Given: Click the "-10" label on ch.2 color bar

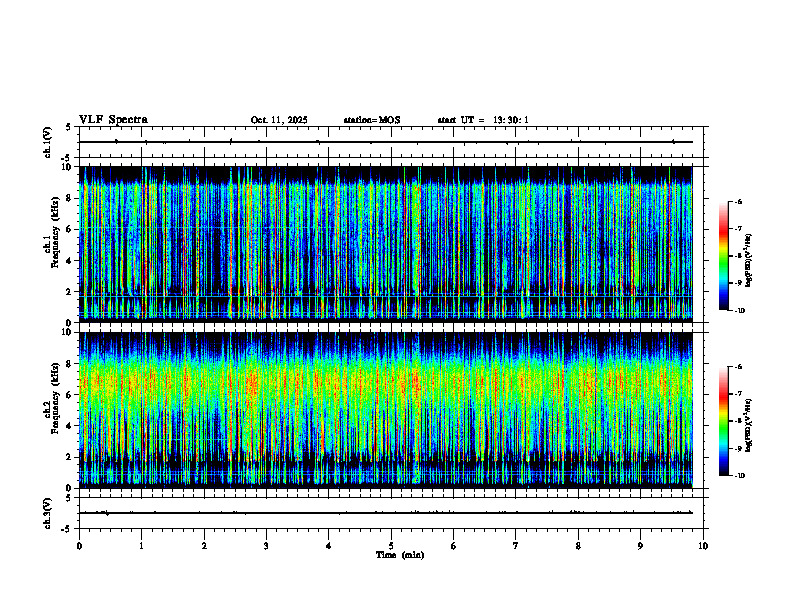Looking at the screenshot, I should [739, 476].
